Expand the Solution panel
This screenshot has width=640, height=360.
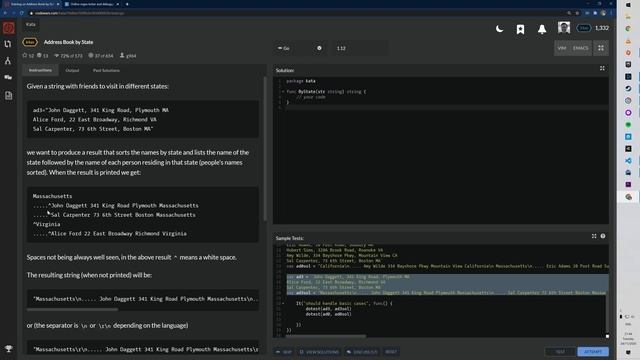pos(602,68)
